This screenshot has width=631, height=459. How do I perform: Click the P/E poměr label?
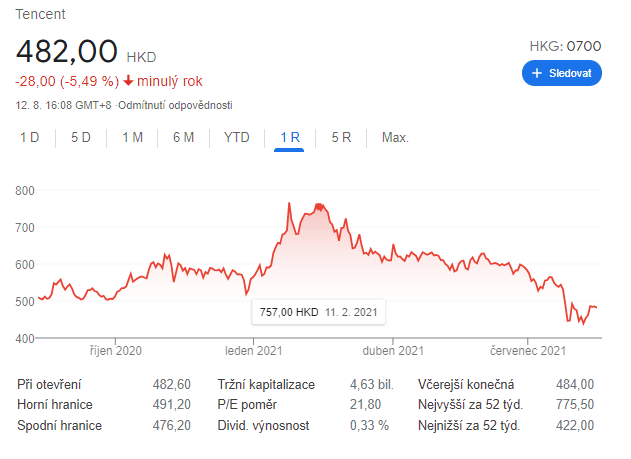coord(249,404)
